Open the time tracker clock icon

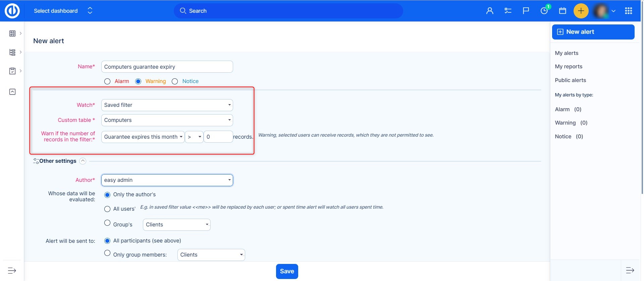[x=544, y=11]
